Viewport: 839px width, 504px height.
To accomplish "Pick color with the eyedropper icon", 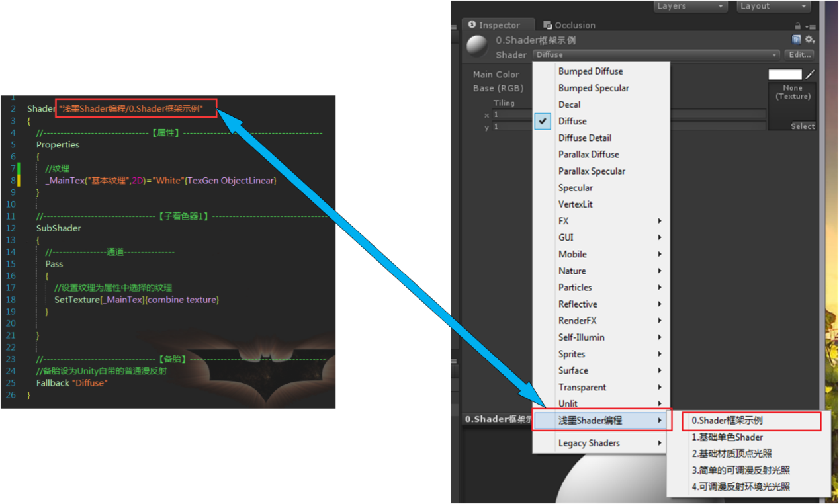I will [x=810, y=74].
